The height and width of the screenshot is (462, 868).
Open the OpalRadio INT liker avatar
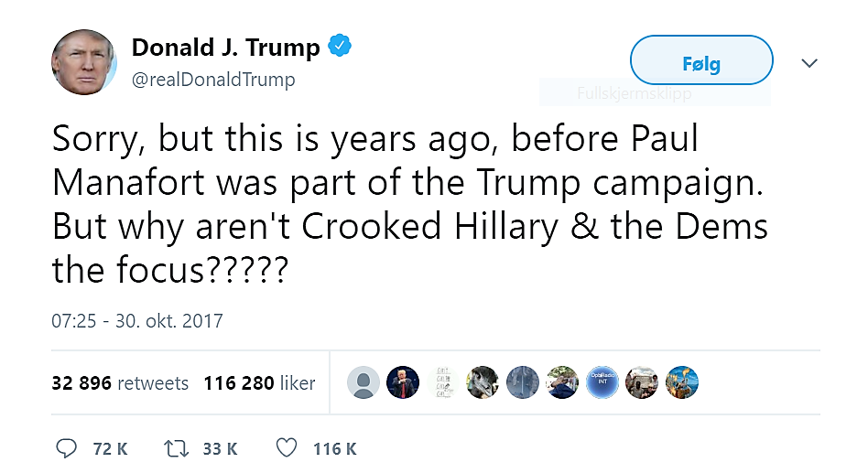pos(601,382)
